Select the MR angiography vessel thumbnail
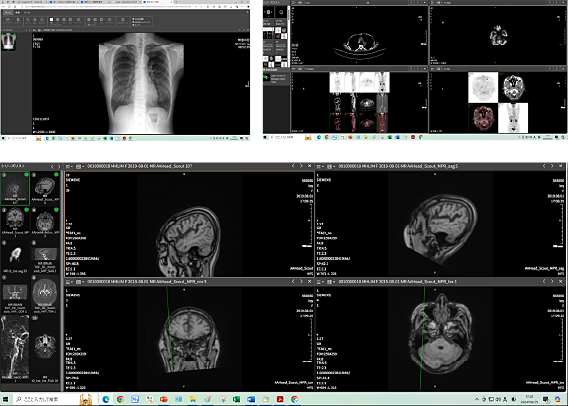 [15, 348]
